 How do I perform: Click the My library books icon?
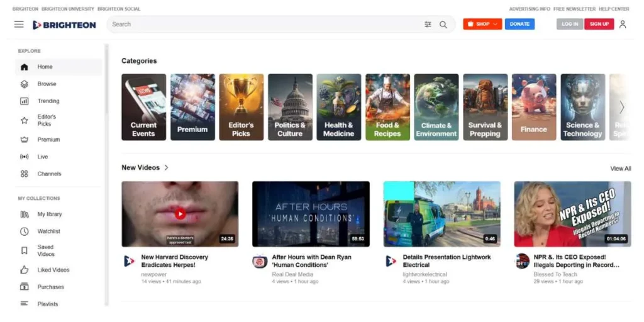click(x=25, y=214)
